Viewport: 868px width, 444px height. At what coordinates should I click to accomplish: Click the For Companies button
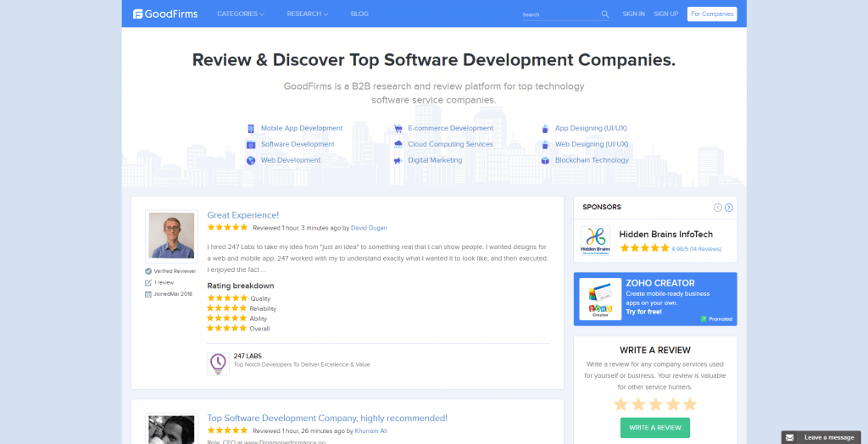pyautogui.click(x=712, y=14)
